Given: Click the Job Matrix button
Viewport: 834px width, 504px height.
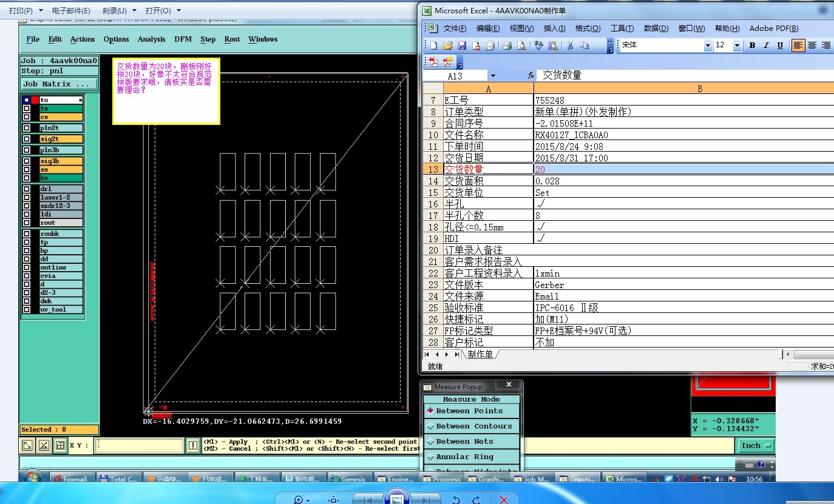Looking at the screenshot, I should click(59, 84).
